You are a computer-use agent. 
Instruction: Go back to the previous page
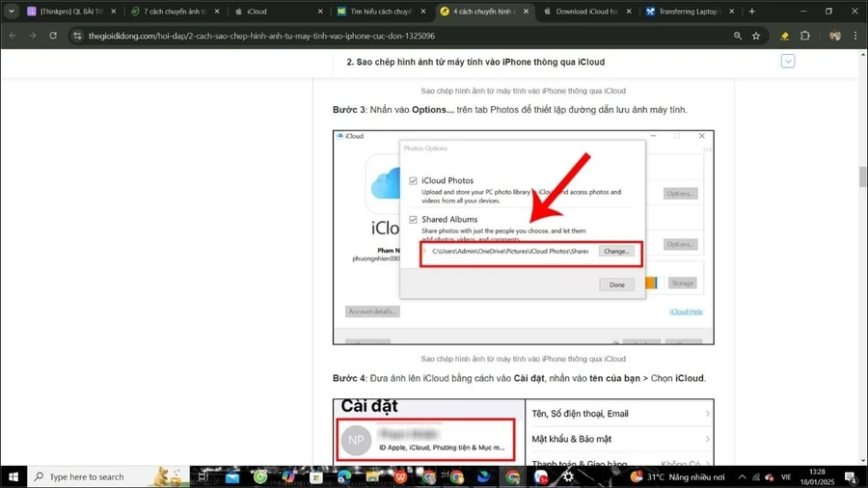click(x=13, y=36)
